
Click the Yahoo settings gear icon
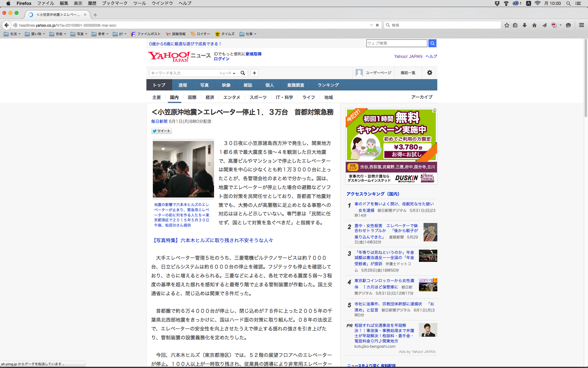430,73
